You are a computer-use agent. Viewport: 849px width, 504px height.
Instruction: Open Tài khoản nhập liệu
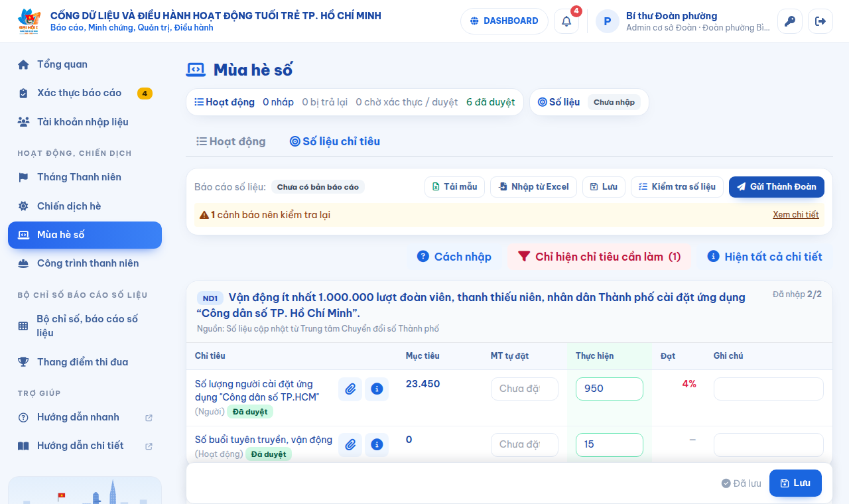[85, 122]
